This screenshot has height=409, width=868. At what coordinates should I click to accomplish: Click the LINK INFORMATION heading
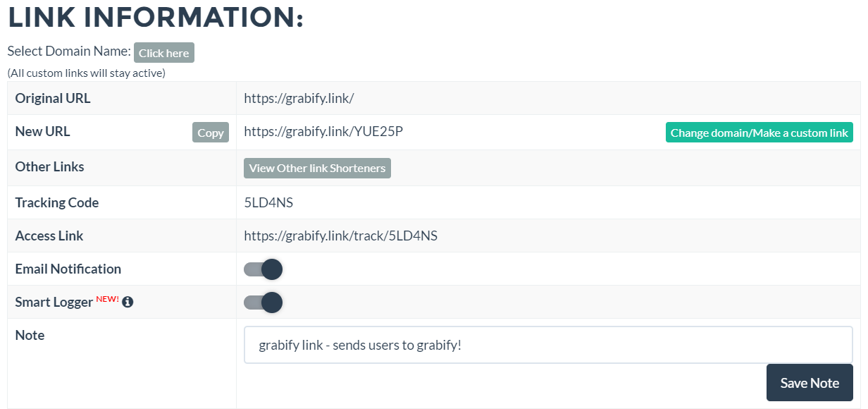pyautogui.click(x=154, y=18)
